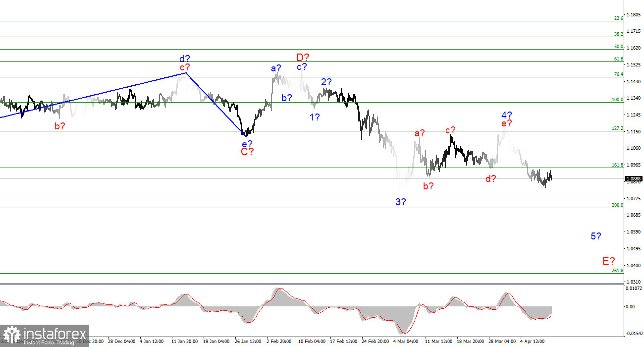Click the blue 3? wave label
644x347 pixels.
click(x=401, y=202)
